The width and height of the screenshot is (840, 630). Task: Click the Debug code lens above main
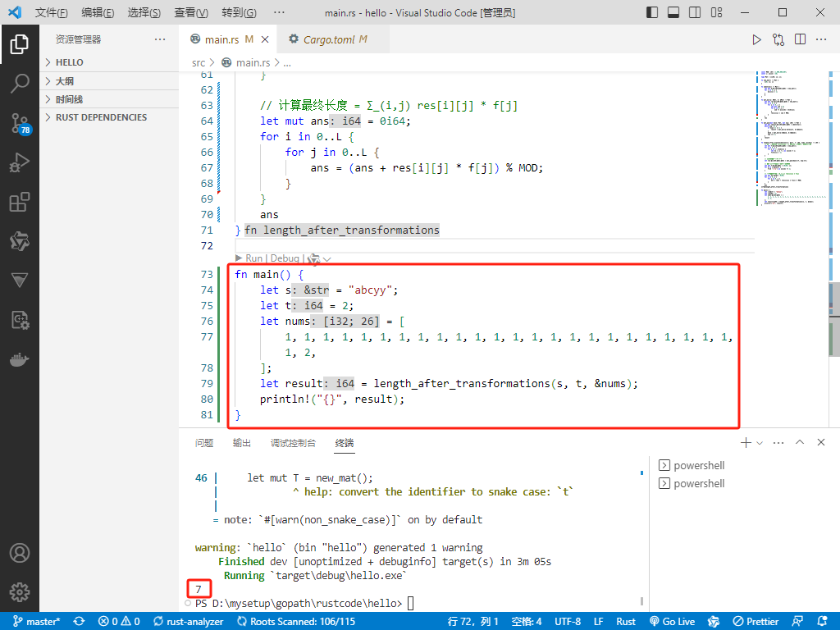pos(285,258)
